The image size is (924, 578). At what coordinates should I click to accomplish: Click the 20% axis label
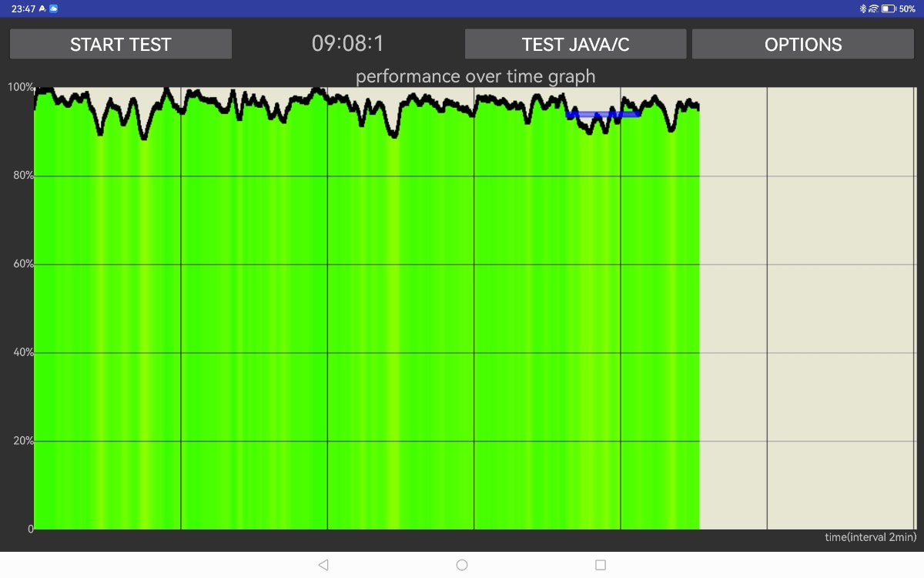coord(21,441)
